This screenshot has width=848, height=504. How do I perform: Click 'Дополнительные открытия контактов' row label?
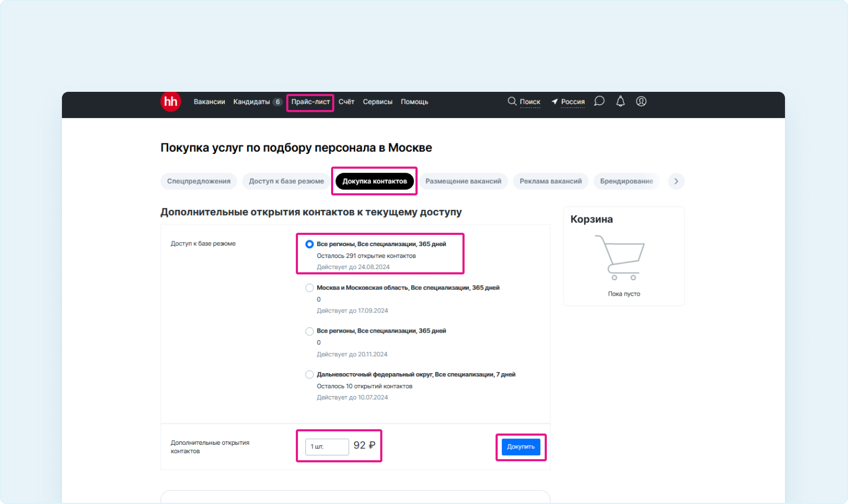[210, 447]
